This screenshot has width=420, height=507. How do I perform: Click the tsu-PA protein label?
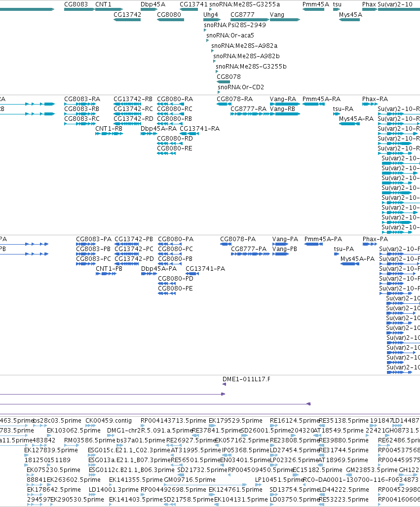pos(344,249)
